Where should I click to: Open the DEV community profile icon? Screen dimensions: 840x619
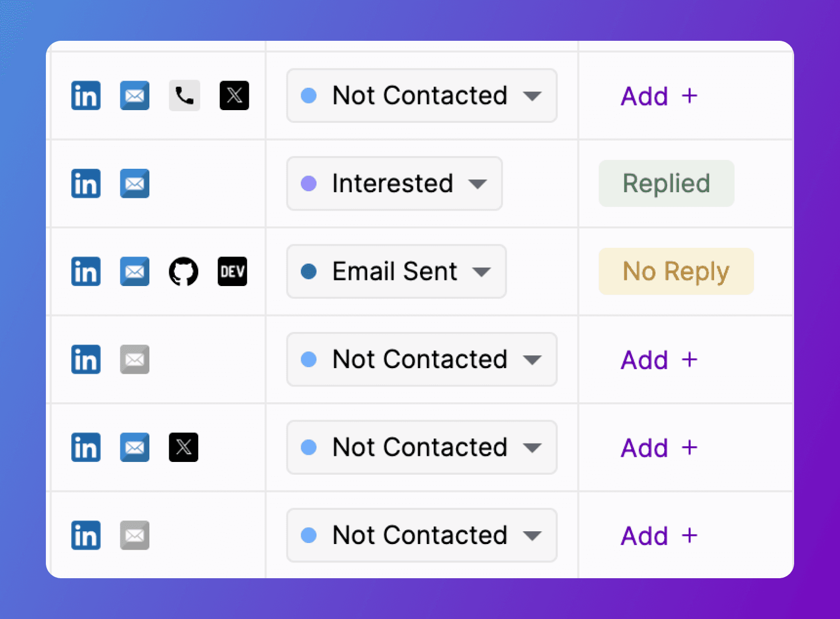232,271
